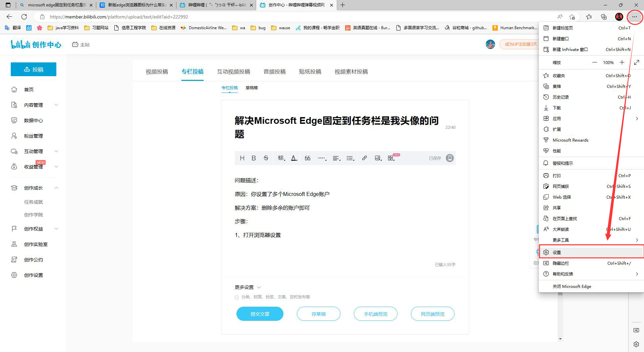Open 创作公约 in the sidebar
Image resolution: width=644 pixels, height=352 pixels.
[34, 260]
